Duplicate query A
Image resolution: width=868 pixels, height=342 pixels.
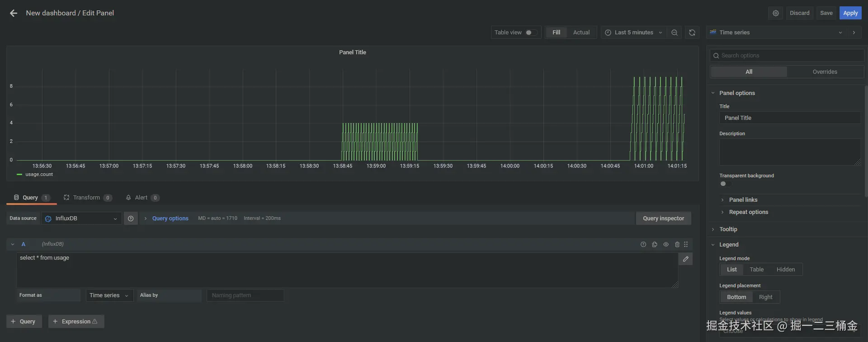point(655,245)
